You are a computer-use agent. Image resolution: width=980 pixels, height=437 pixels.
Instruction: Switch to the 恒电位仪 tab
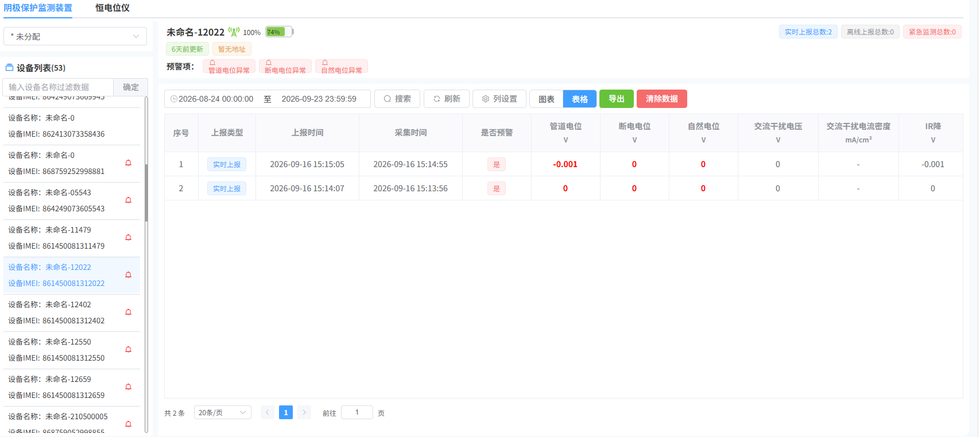[113, 8]
